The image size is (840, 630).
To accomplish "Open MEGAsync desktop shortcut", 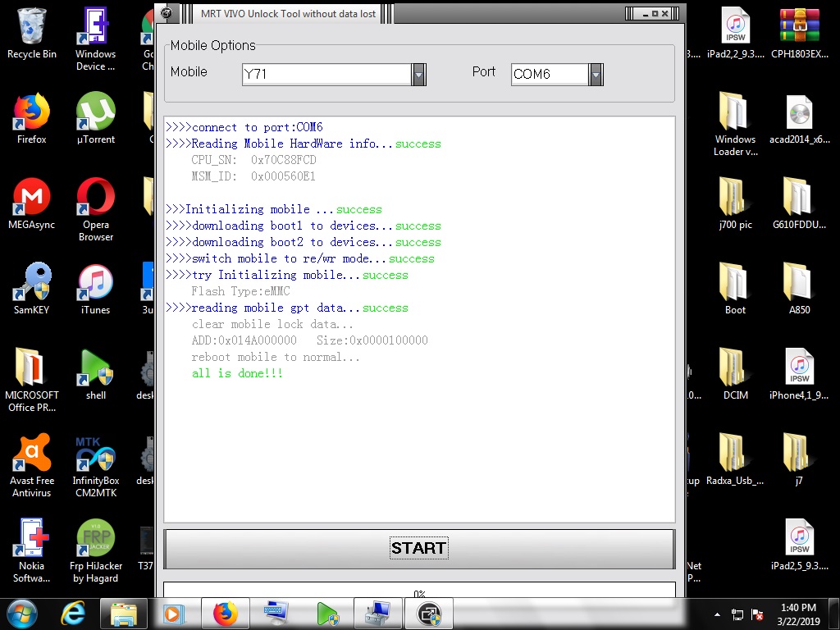I will pyautogui.click(x=32, y=203).
